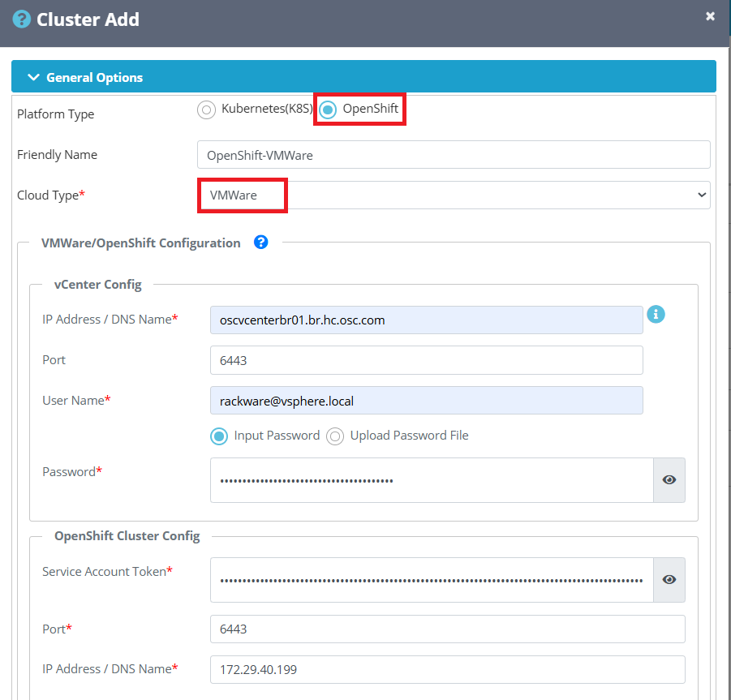Choose the Input Password option
The width and height of the screenshot is (731, 700).
(219, 436)
